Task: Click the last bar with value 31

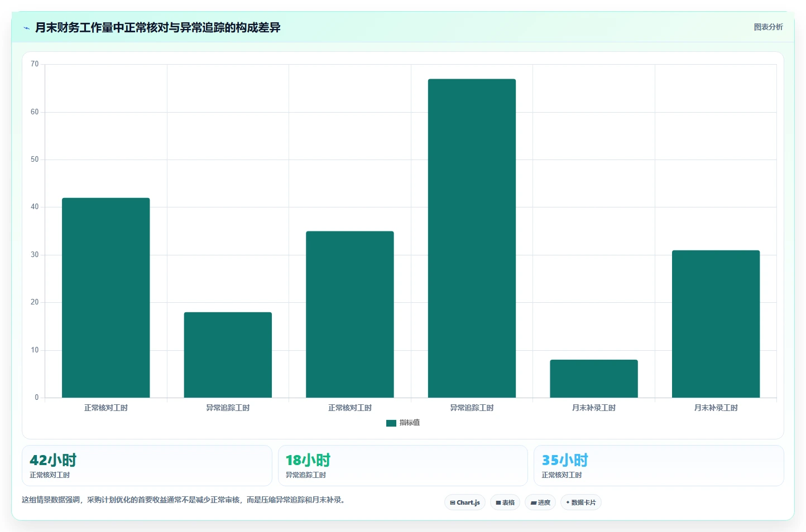Action: [x=716, y=324]
